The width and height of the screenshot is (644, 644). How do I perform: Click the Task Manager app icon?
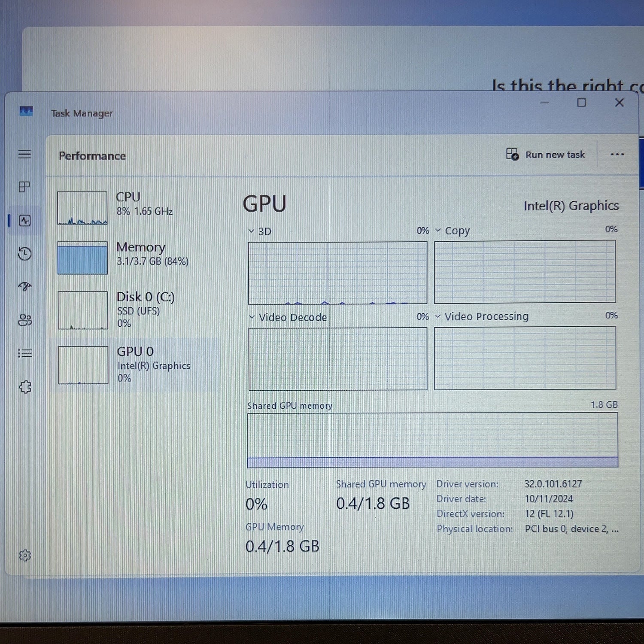coord(26,112)
